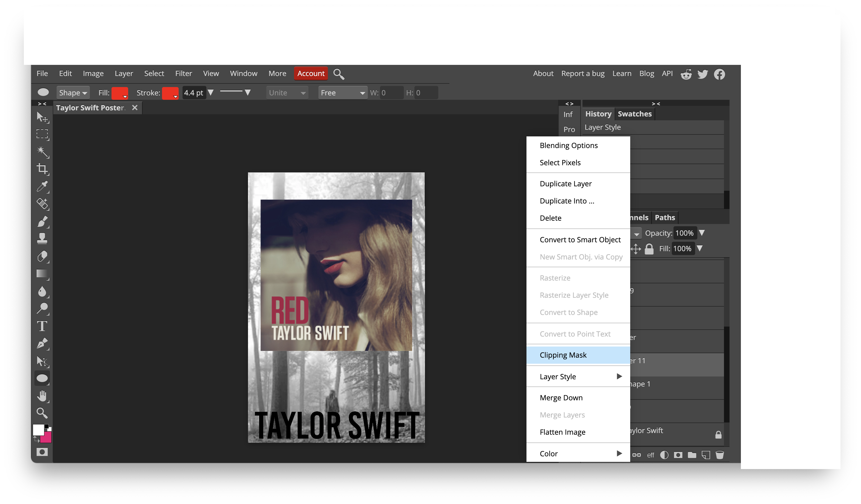The height and width of the screenshot is (504, 861).
Task: Select the Type tool
Action: pos(42,326)
